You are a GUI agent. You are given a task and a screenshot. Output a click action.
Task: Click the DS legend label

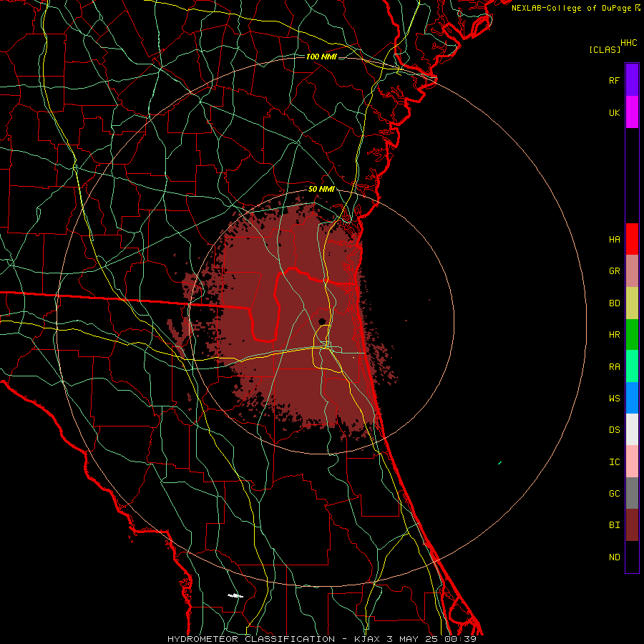(614, 430)
